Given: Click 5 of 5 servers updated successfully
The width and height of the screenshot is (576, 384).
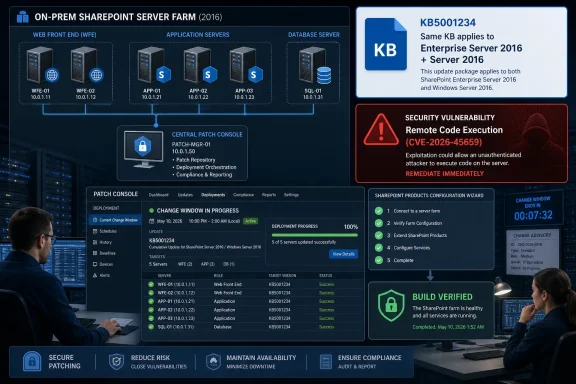Looking at the screenshot, I should pos(303,242).
